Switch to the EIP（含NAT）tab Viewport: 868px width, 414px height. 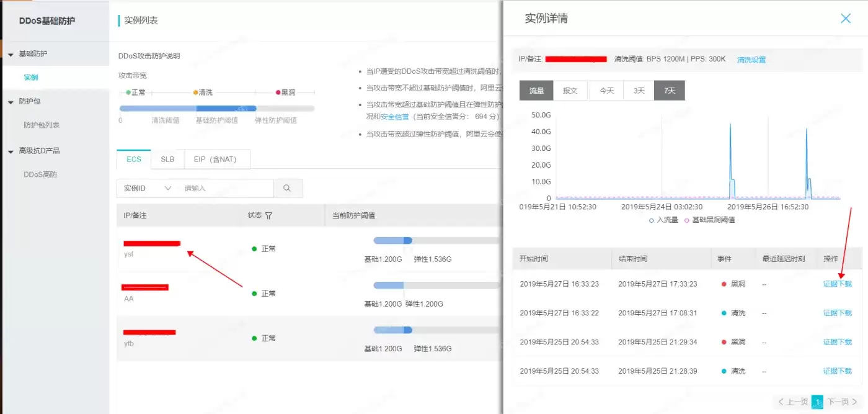(215, 159)
